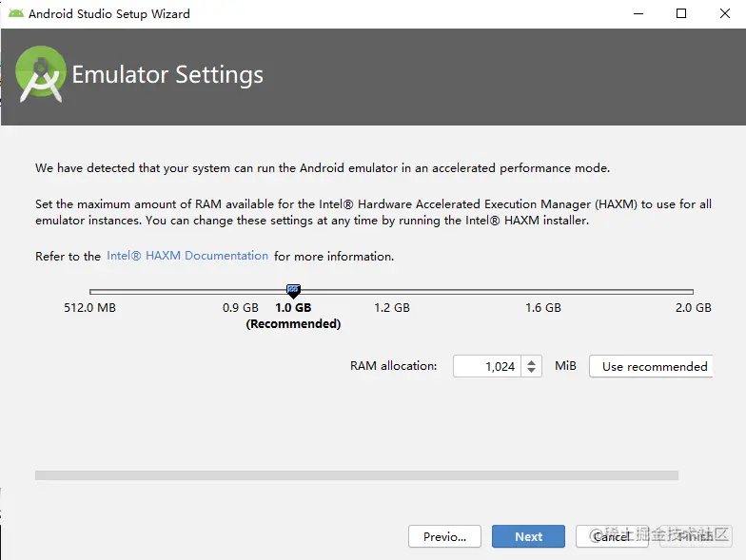This screenshot has width=746, height=560.
Task: Click the MiB unit label
Action: [x=565, y=365]
